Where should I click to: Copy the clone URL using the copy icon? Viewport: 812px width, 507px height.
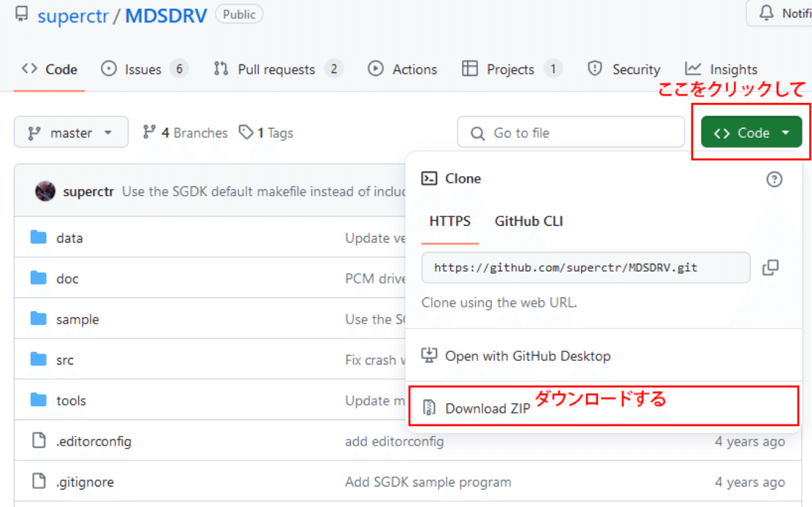770,267
